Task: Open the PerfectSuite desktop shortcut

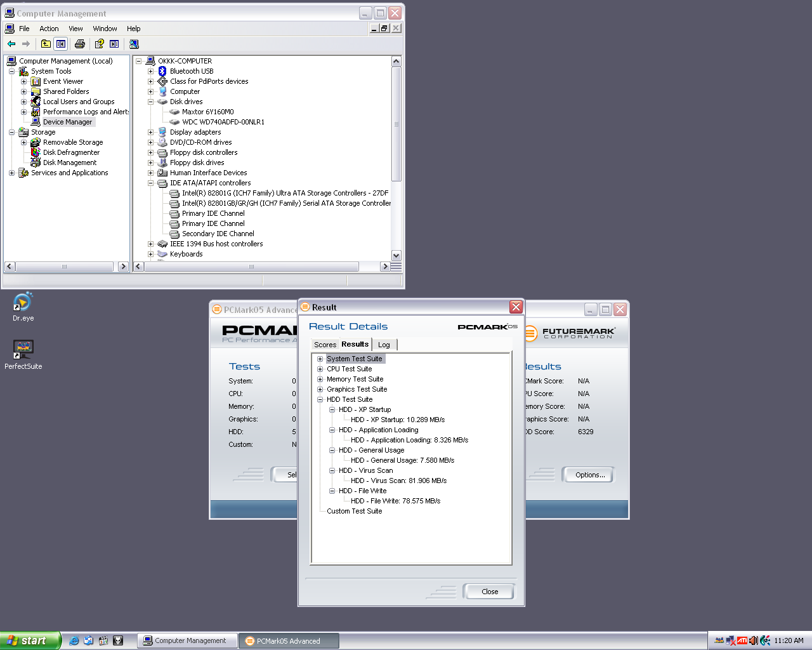Action: [23, 355]
